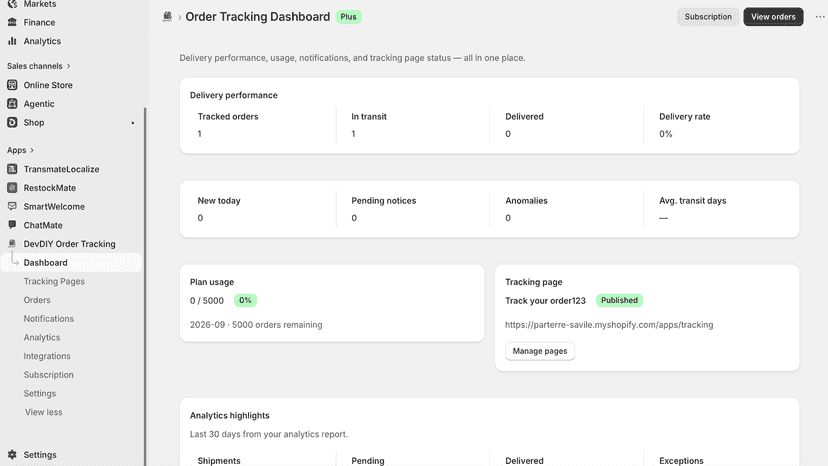
Task: Click the View orders button
Action: click(773, 16)
